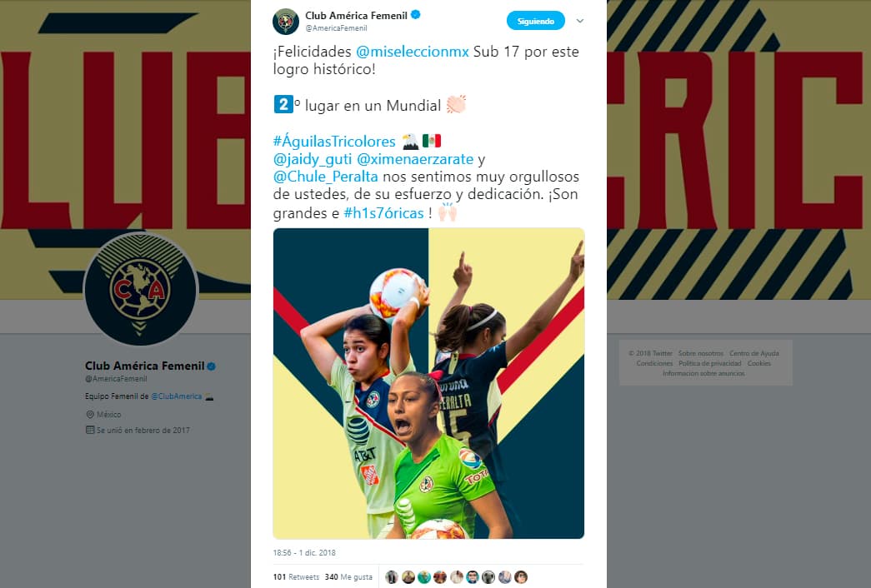View the 340 Me gusta list
This screenshot has width=871, height=588.
click(348, 577)
